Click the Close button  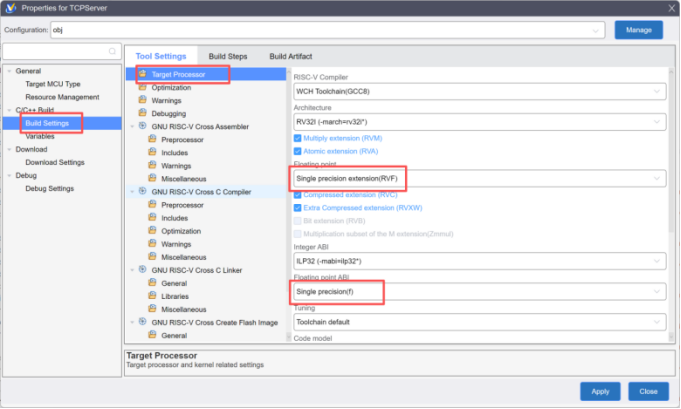tap(648, 391)
